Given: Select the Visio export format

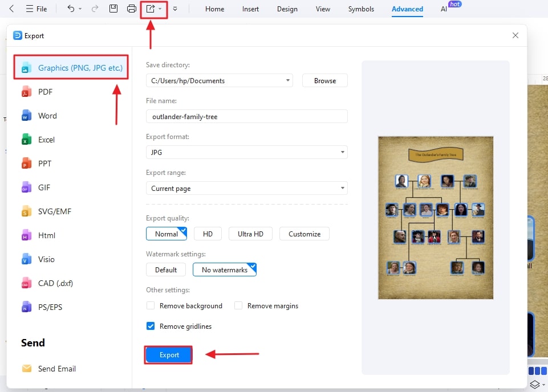Looking at the screenshot, I should (x=47, y=259).
